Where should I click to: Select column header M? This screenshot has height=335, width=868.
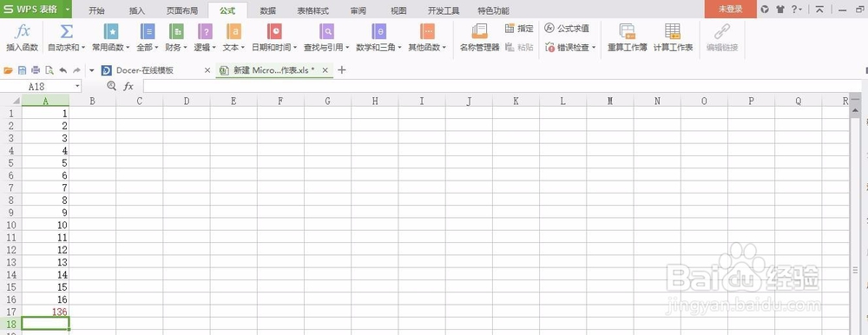pyautogui.click(x=610, y=101)
